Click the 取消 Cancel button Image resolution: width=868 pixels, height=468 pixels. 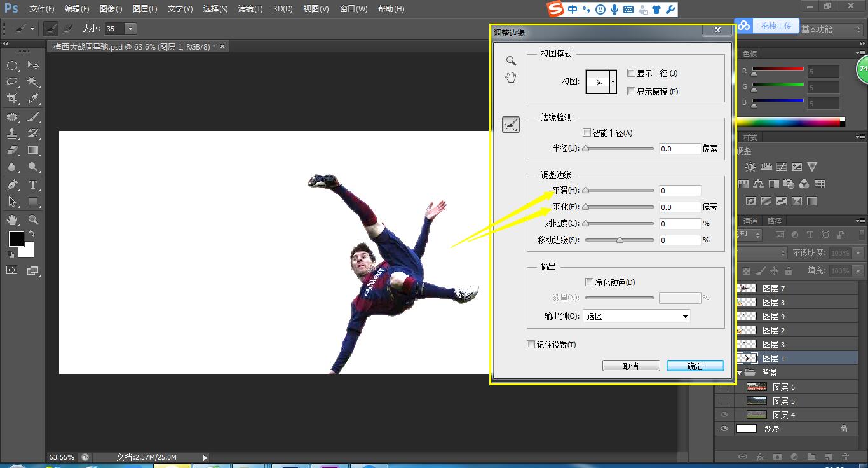coord(630,365)
